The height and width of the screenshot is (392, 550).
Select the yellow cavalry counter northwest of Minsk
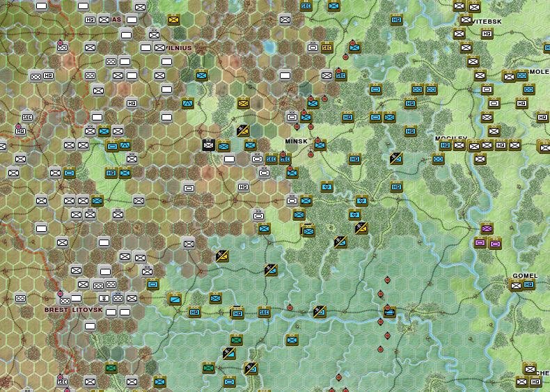243,130
